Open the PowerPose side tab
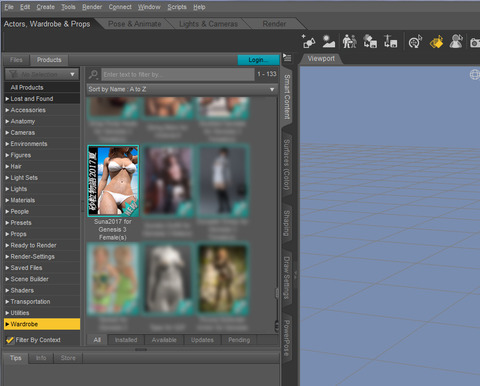Image resolution: width=480 pixels, height=386 pixels. pyautogui.click(x=287, y=338)
